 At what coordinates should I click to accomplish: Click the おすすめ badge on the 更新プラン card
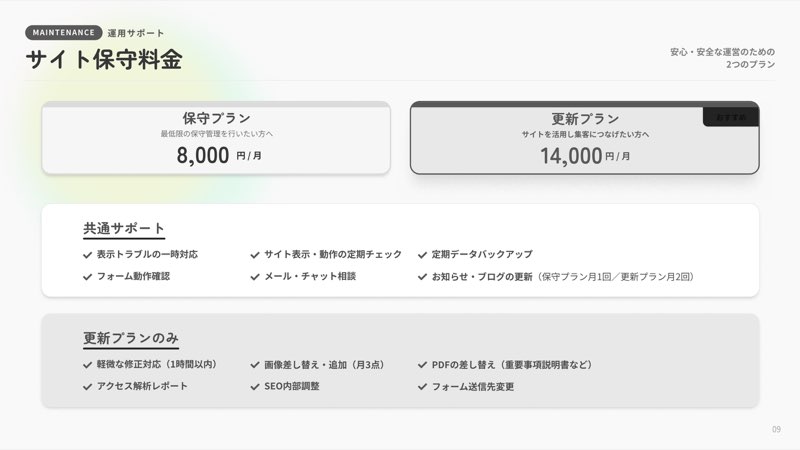click(731, 117)
